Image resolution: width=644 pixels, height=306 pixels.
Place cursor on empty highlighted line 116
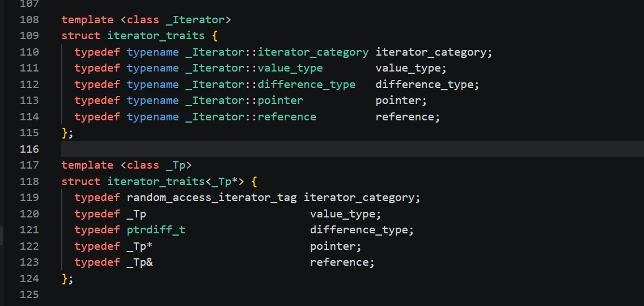pos(353,149)
